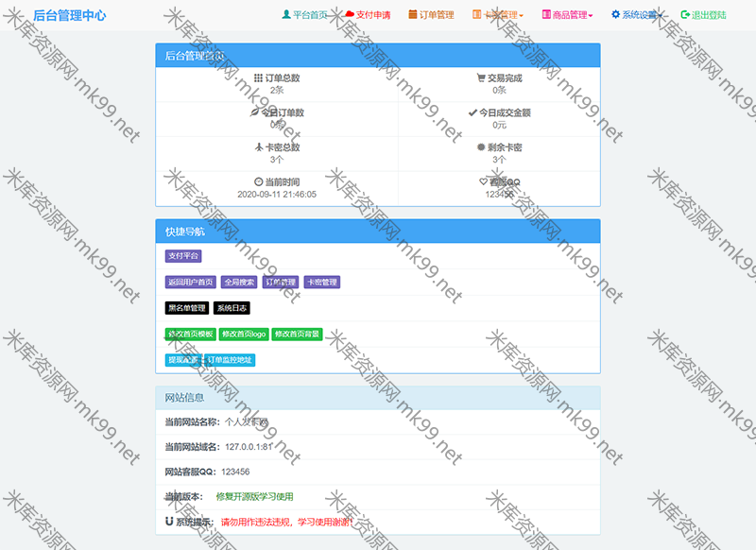Open 提现配置 button

click(183, 360)
